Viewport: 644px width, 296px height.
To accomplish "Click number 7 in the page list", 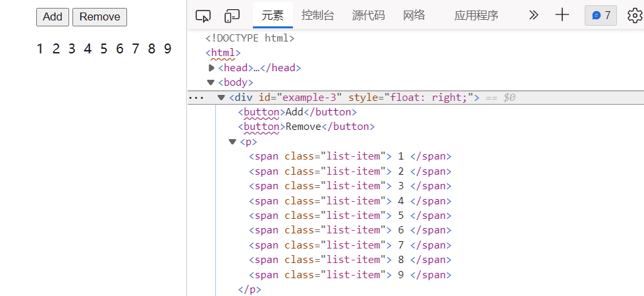I will 136,49.
